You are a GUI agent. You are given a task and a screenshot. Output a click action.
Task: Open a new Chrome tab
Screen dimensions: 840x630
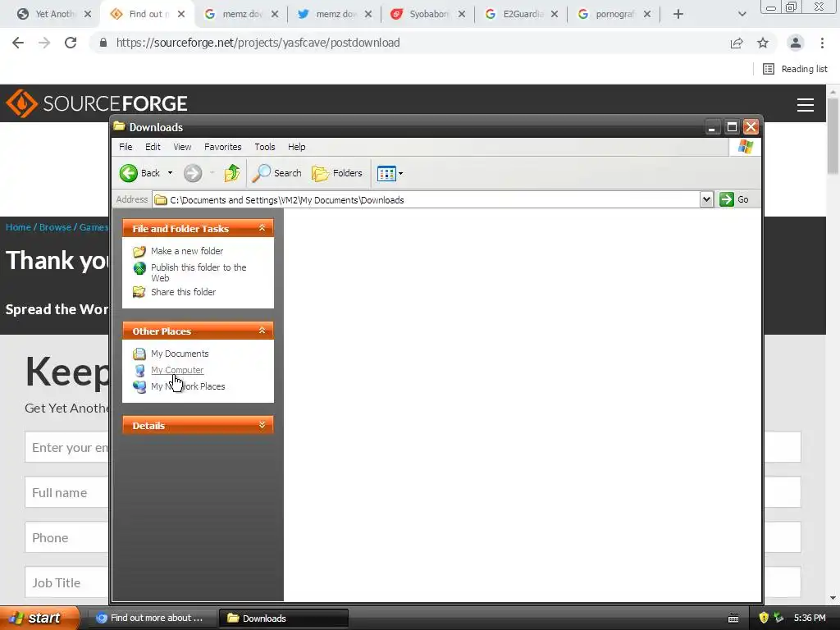(x=678, y=14)
